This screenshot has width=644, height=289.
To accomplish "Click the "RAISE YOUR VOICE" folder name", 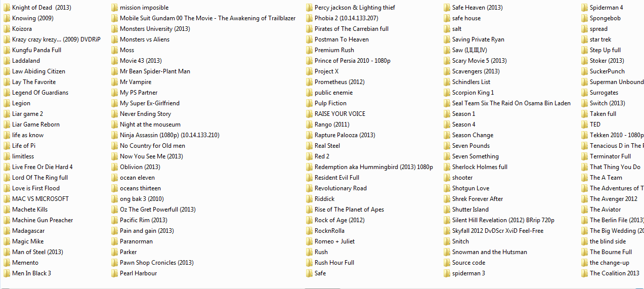I will click(x=340, y=114).
